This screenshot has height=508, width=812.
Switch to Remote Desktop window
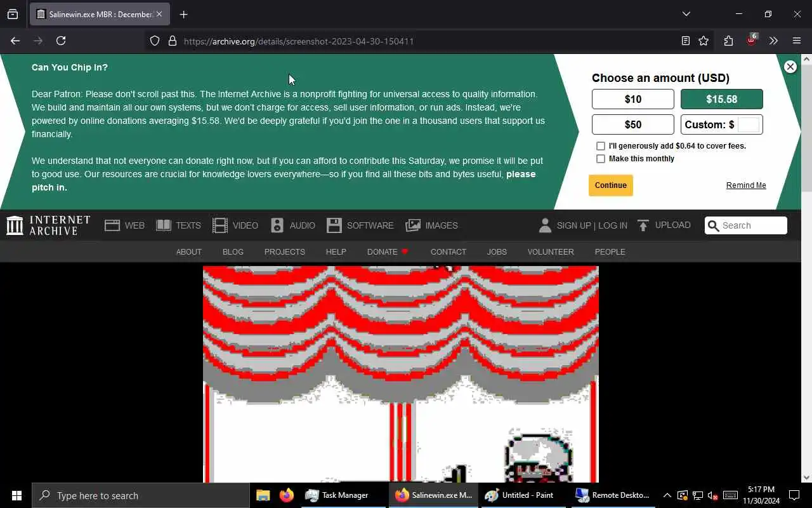click(x=613, y=495)
